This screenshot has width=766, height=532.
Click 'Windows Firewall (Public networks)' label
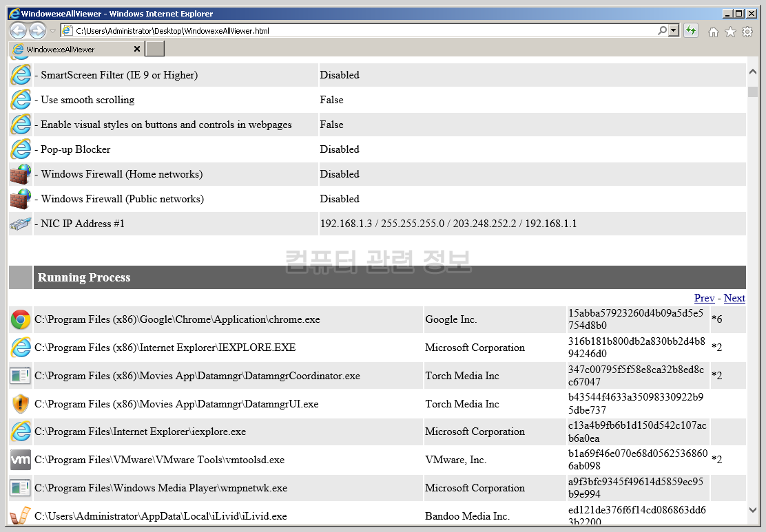[122, 199]
